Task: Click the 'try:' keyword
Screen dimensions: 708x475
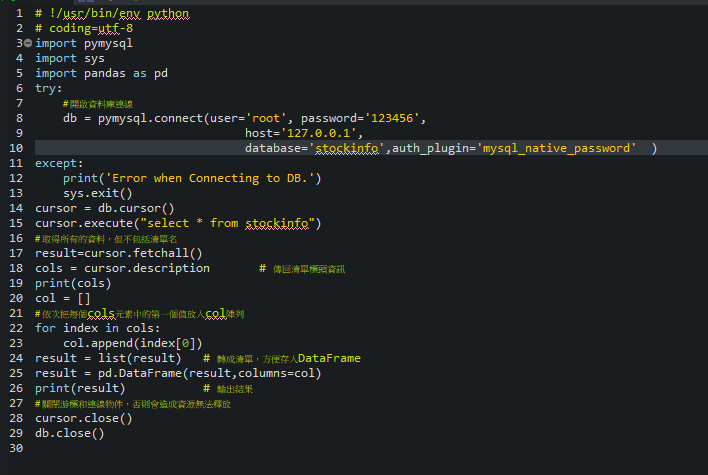Action: [x=49, y=88]
